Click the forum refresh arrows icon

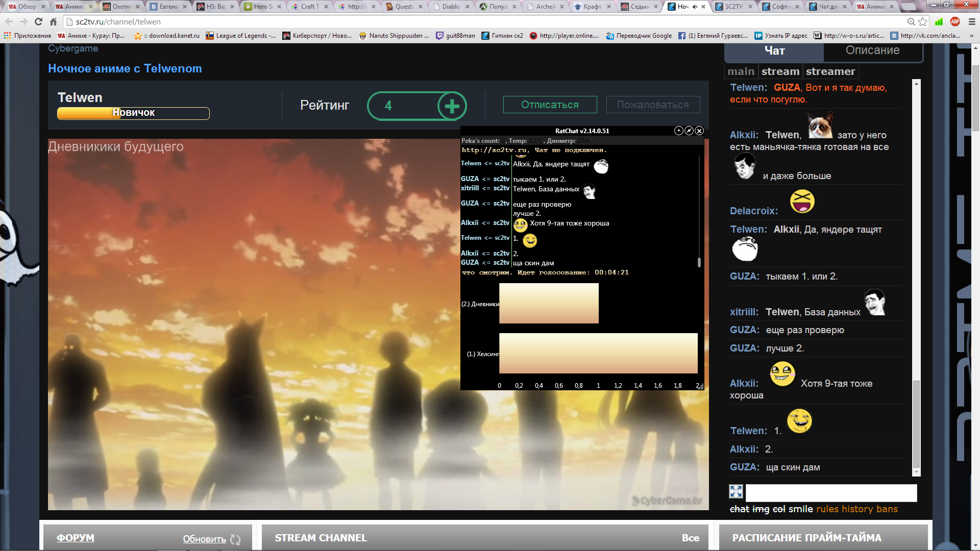coord(235,539)
